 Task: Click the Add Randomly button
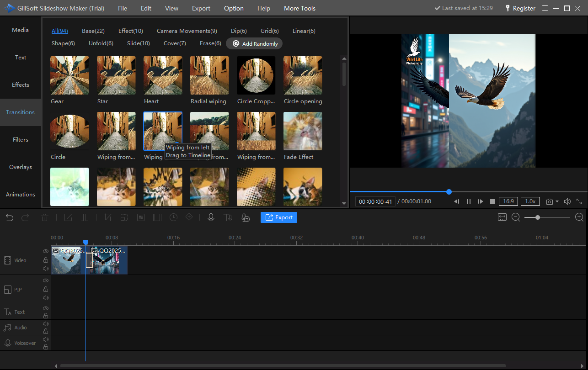[x=255, y=44]
